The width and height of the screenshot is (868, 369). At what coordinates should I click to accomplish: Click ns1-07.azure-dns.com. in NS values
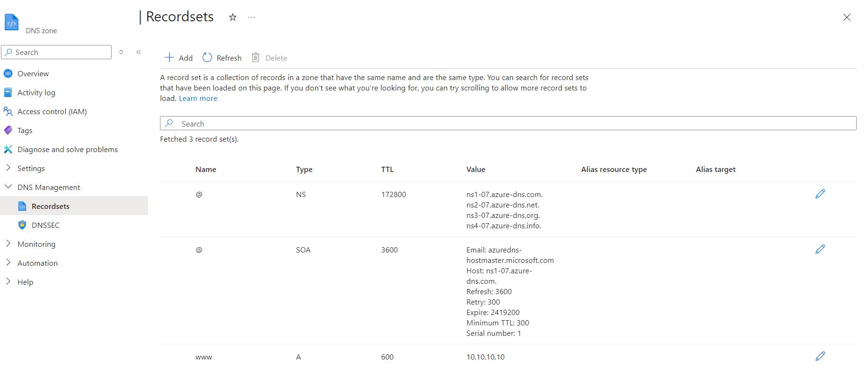point(505,195)
